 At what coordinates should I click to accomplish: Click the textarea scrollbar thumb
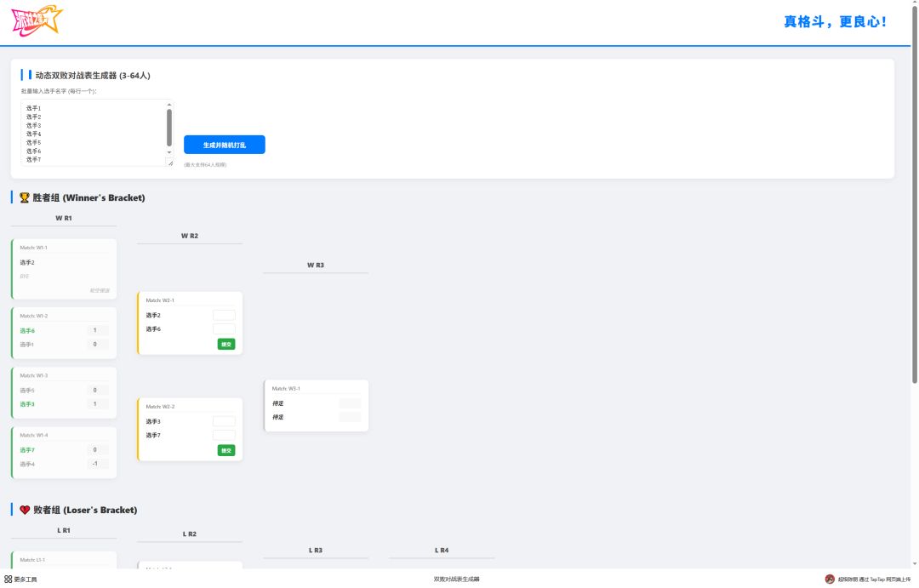pyautogui.click(x=169, y=127)
